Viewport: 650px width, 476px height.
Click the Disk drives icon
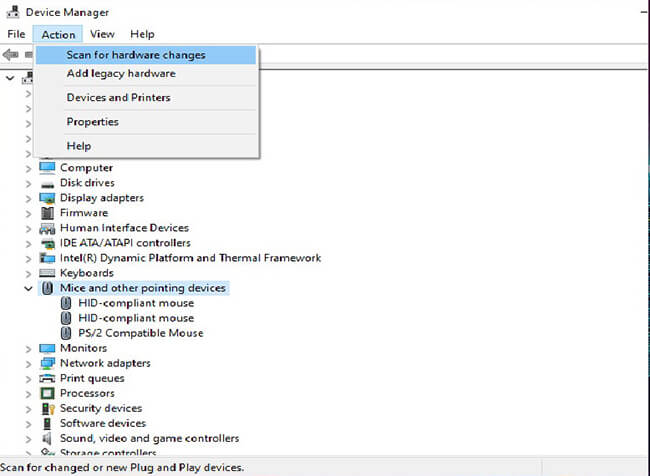click(x=47, y=184)
